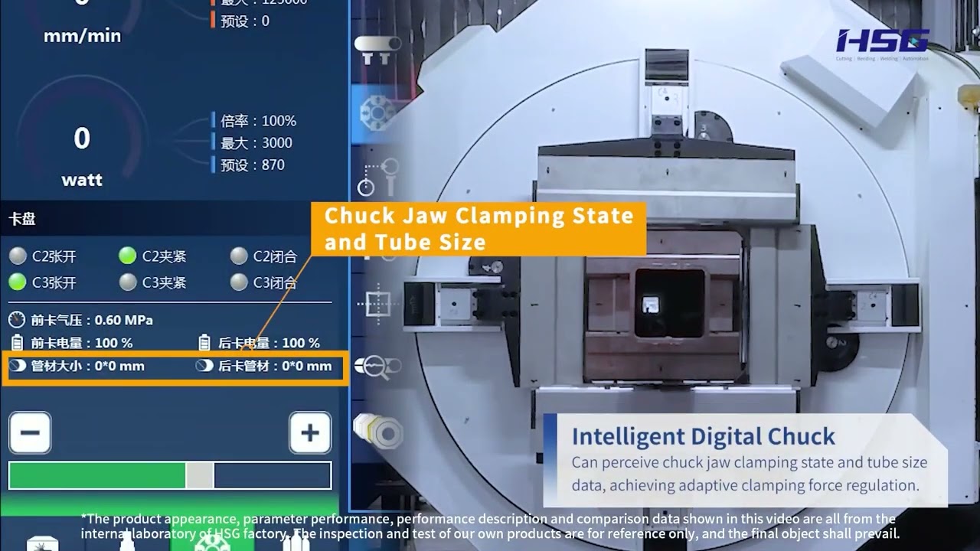
Task: Click the front chuck battery icon
Action: [17, 343]
